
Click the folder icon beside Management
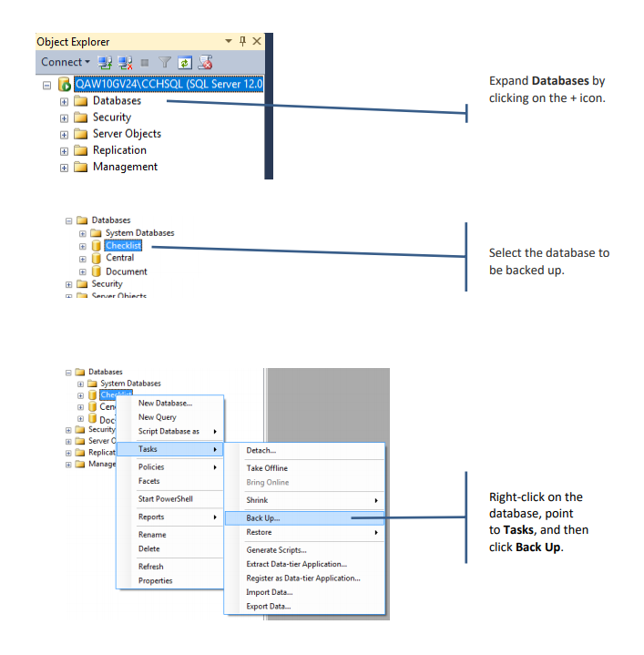[x=80, y=167]
